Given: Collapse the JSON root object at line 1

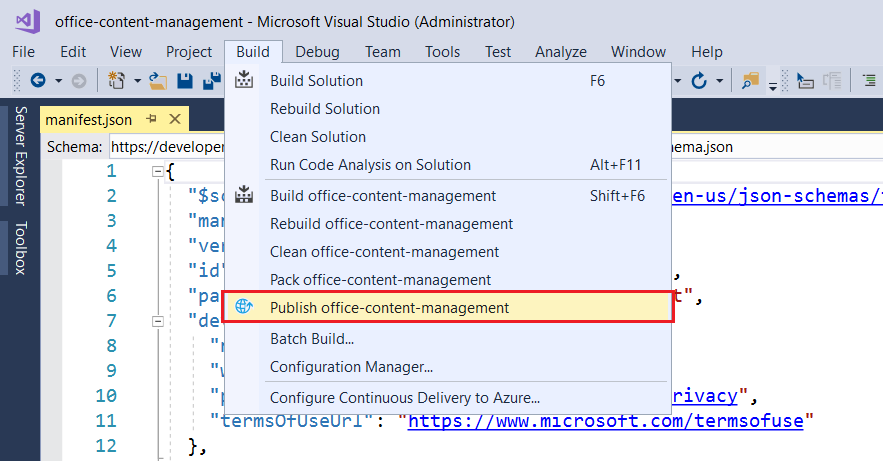Looking at the screenshot, I should click(x=157, y=172).
